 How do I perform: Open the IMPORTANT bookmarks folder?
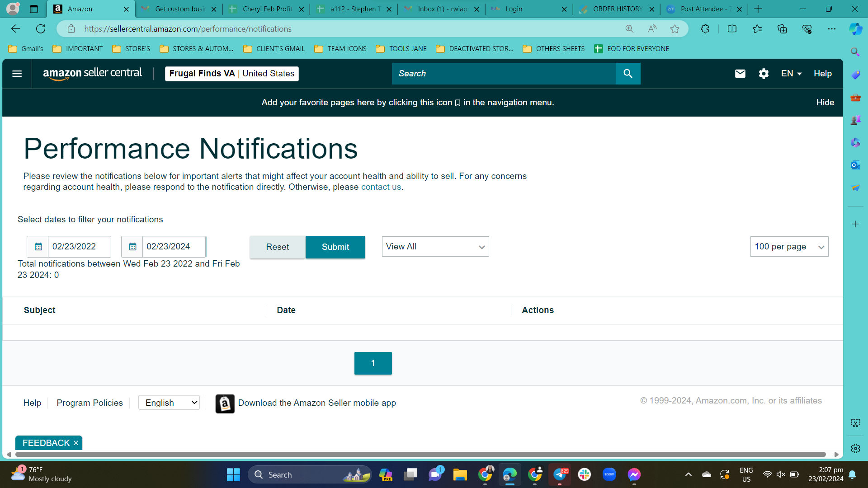point(78,49)
